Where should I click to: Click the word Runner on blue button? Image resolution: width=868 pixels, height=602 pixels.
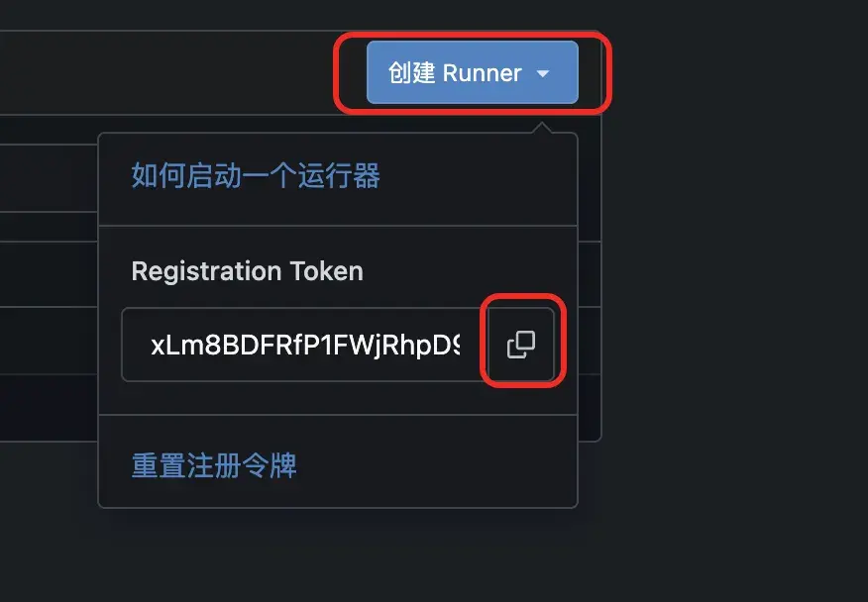[483, 73]
